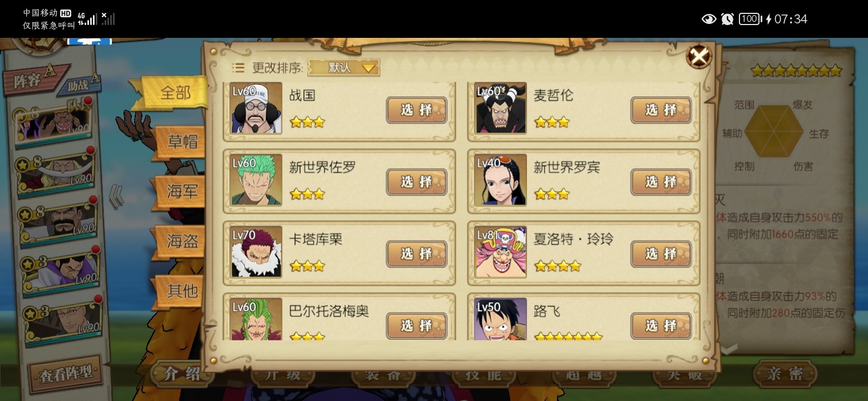
Task: Click 选择 button for 夏洛特·玲玲
Action: [x=661, y=254]
